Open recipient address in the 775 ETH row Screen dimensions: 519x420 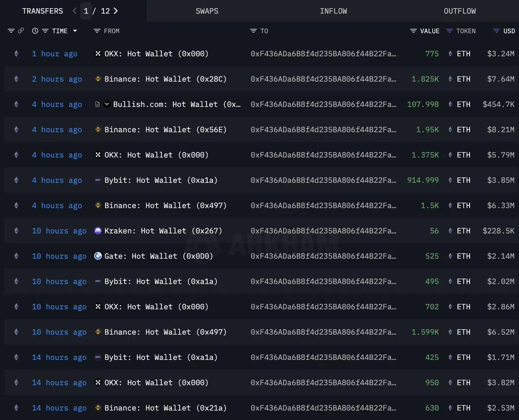(324, 54)
